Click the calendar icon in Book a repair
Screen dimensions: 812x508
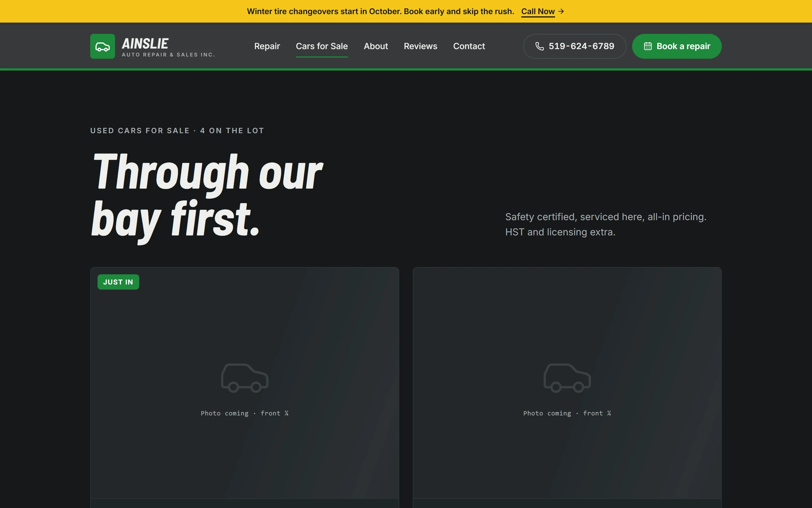648,46
